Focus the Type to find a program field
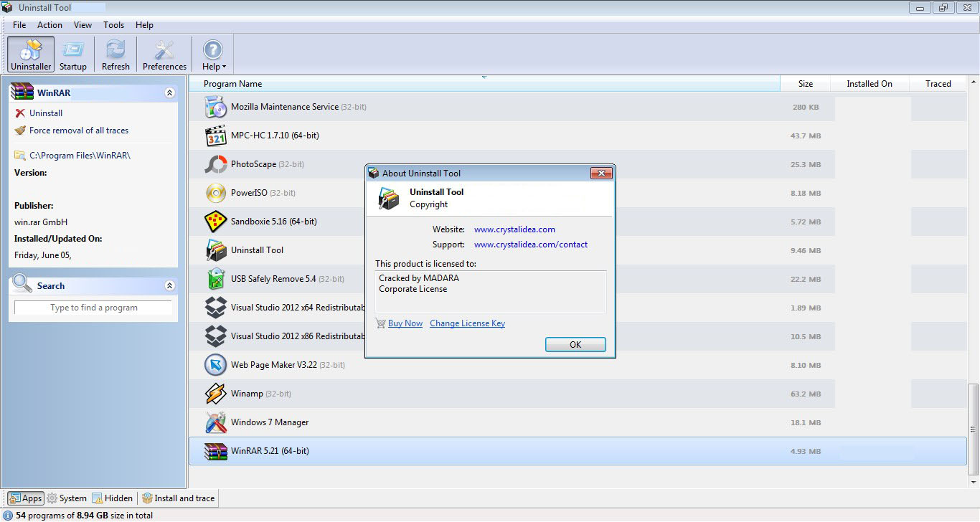 coord(93,308)
